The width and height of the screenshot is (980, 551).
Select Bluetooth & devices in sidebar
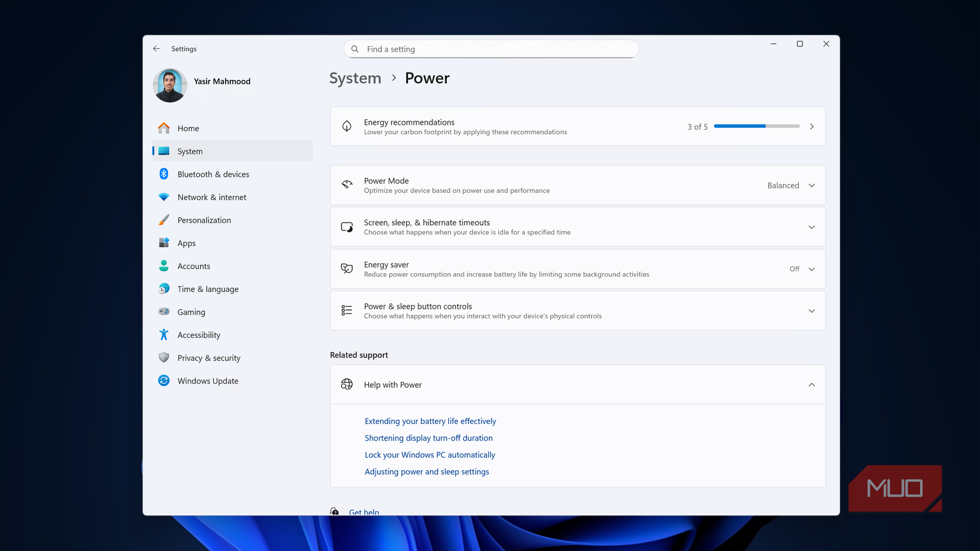pyautogui.click(x=232, y=174)
